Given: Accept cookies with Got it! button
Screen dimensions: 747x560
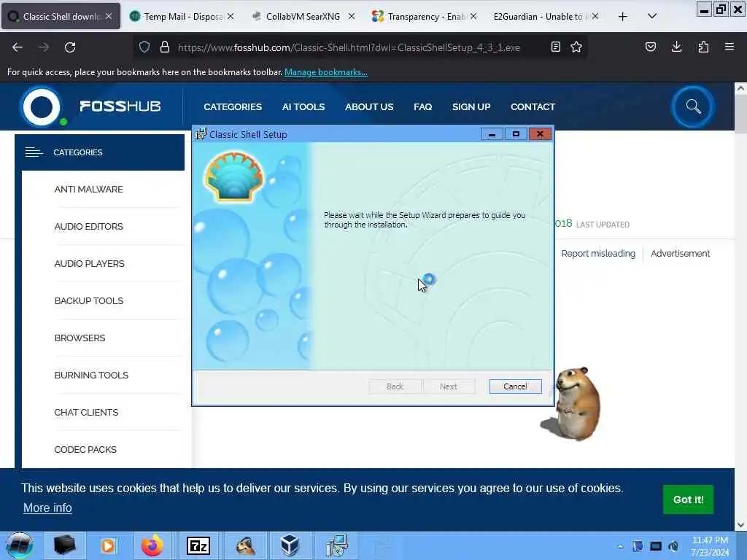Looking at the screenshot, I should pyautogui.click(x=688, y=499).
